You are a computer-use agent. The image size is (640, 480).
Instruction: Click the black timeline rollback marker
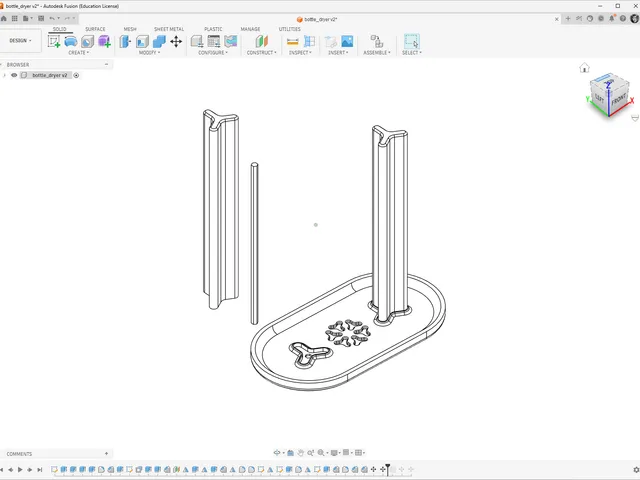tap(387, 469)
